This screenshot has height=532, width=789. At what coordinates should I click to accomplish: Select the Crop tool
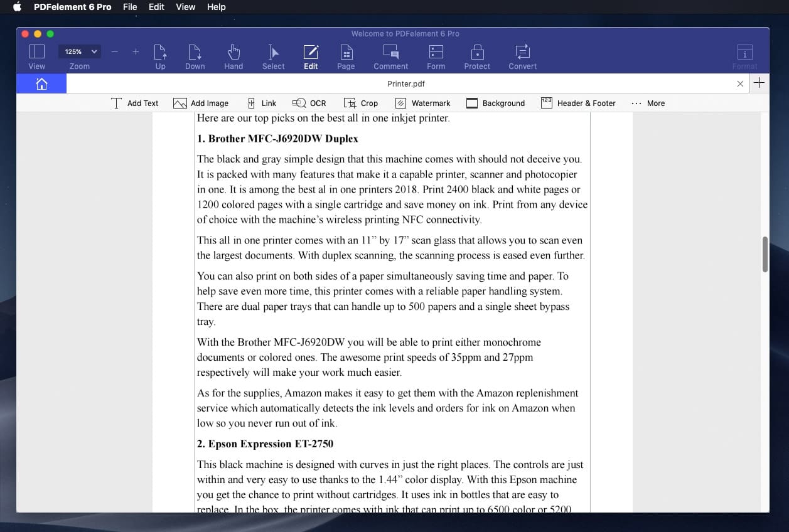[x=361, y=103]
